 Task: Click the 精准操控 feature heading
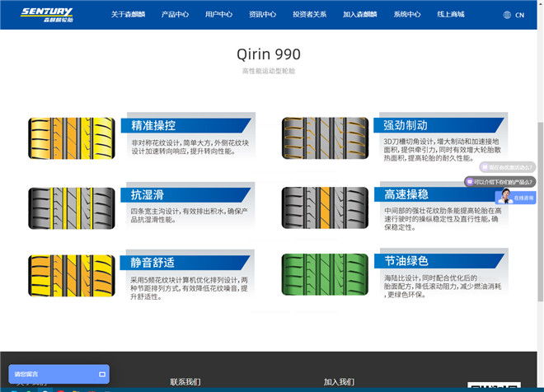(153, 125)
